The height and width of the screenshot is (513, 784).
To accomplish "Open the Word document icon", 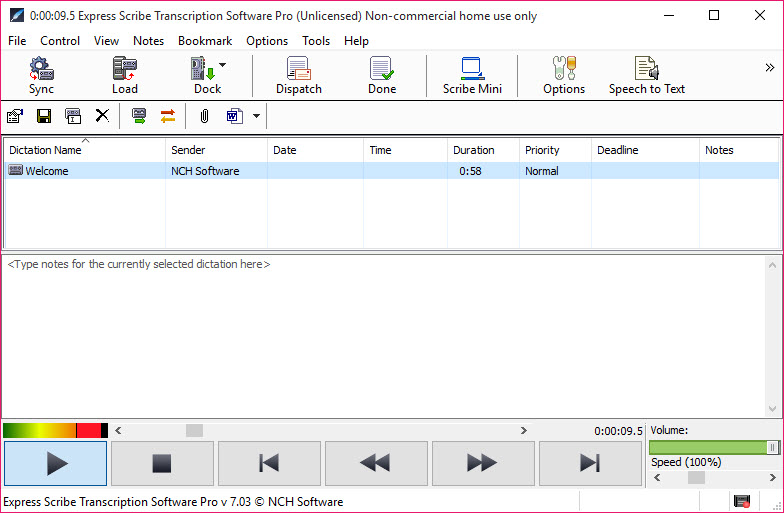I will coord(234,116).
